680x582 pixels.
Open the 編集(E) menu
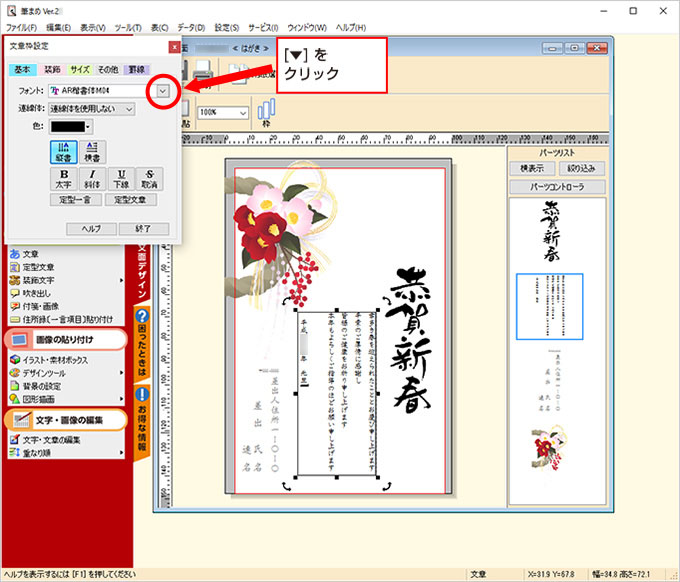point(58,27)
